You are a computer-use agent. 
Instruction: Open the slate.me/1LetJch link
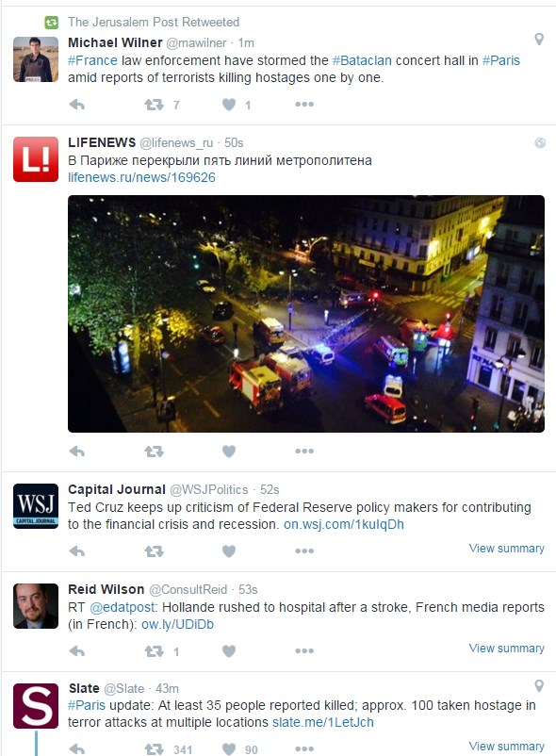[x=323, y=722]
